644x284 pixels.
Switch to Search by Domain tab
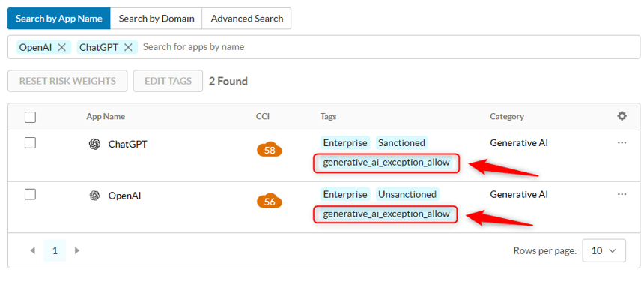[157, 19]
